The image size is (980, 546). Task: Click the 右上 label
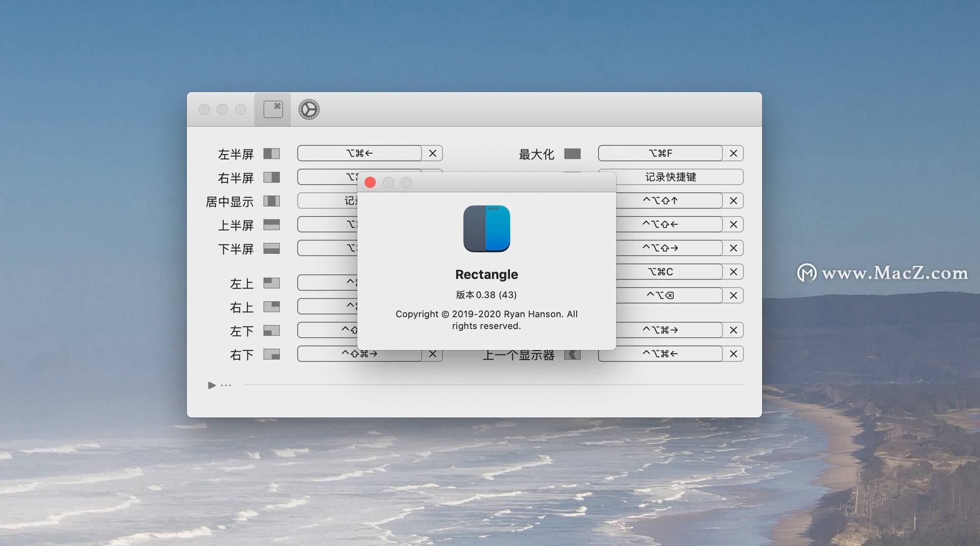[242, 307]
